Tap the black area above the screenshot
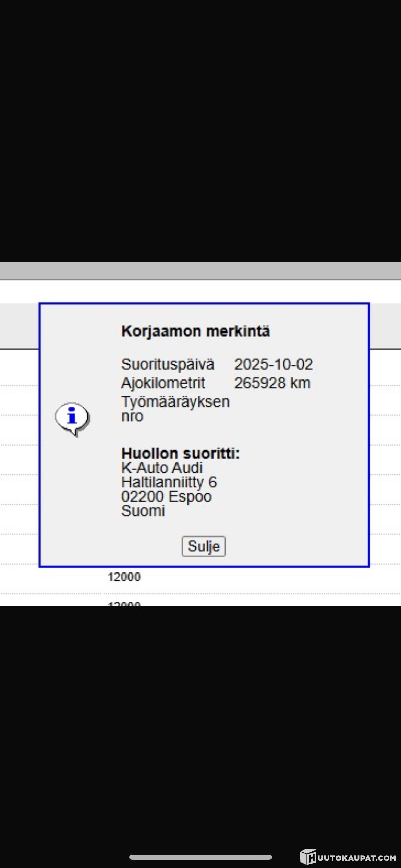This screenshot has height=868, width=401. 200,130
